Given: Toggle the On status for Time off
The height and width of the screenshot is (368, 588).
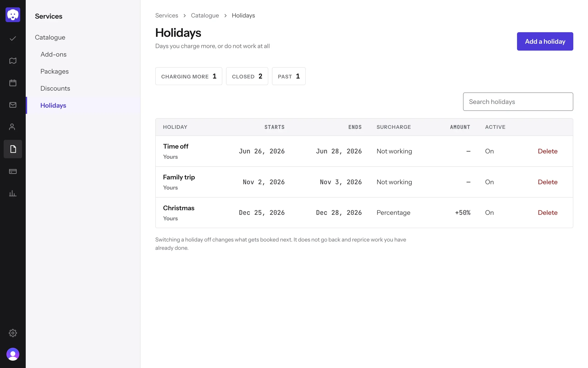Looking at the screenshot, I should pos(489,151).
